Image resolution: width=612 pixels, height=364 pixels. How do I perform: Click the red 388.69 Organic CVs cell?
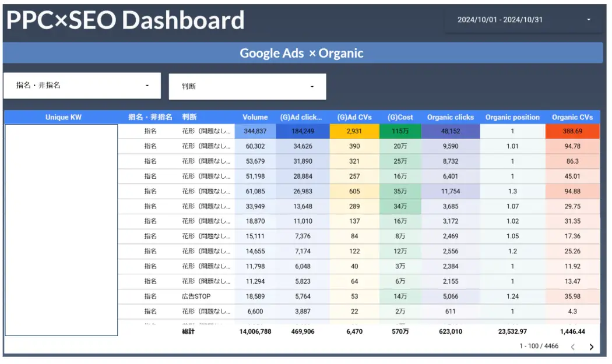(572, 132)
